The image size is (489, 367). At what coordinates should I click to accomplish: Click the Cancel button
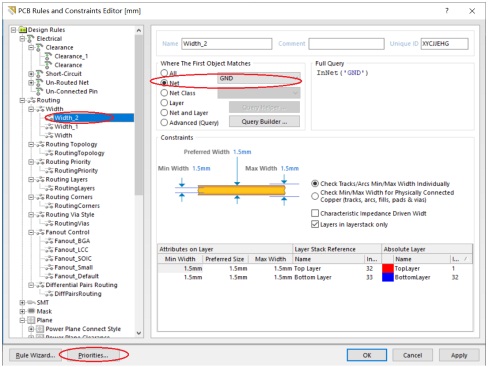pos(412,355)
